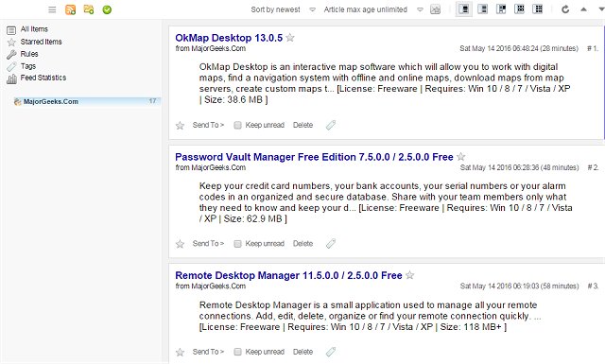The height and width of the screenshot is (364, 605).
Task: Click bottom star under Password Vault Manager article
Action: click(x=180, y=244)
